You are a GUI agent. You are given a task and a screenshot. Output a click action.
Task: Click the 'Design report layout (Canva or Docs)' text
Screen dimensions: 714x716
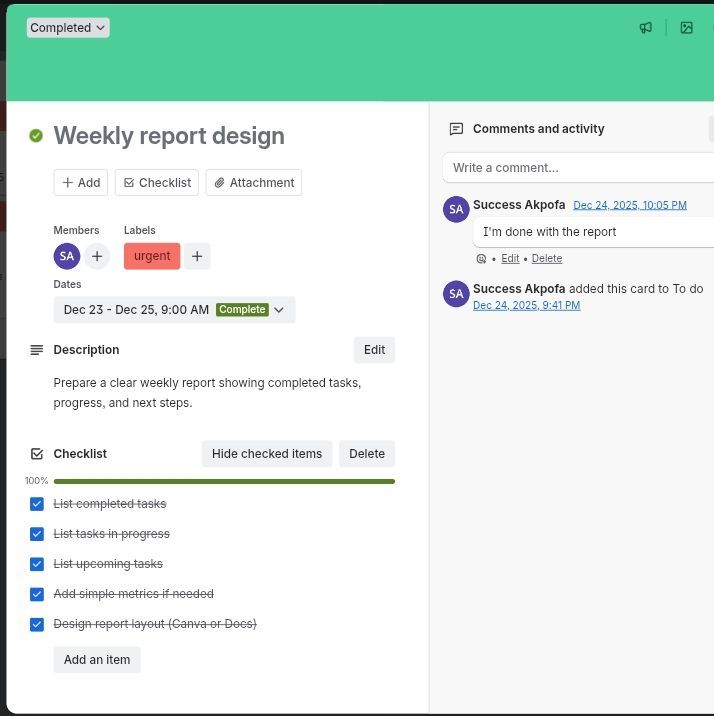coord(155,624)
